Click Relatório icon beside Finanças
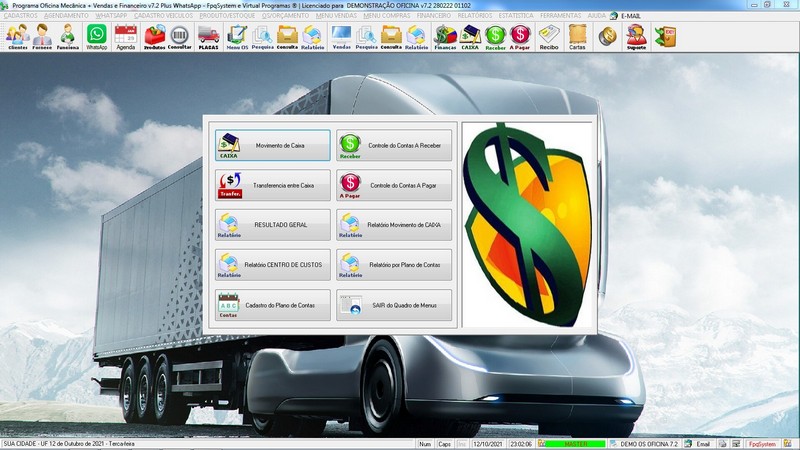 click(x=416, y=37)
